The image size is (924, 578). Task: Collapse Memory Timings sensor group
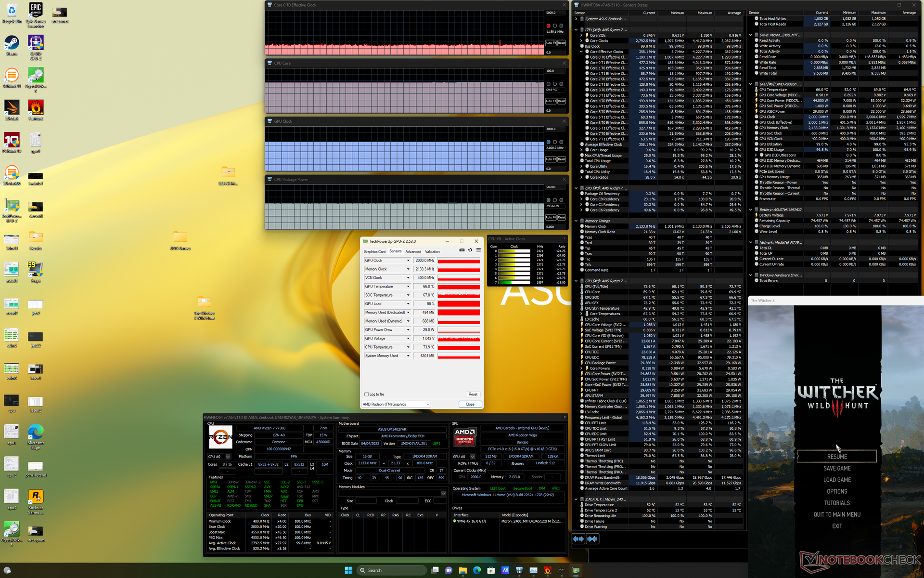coord(576,221)
